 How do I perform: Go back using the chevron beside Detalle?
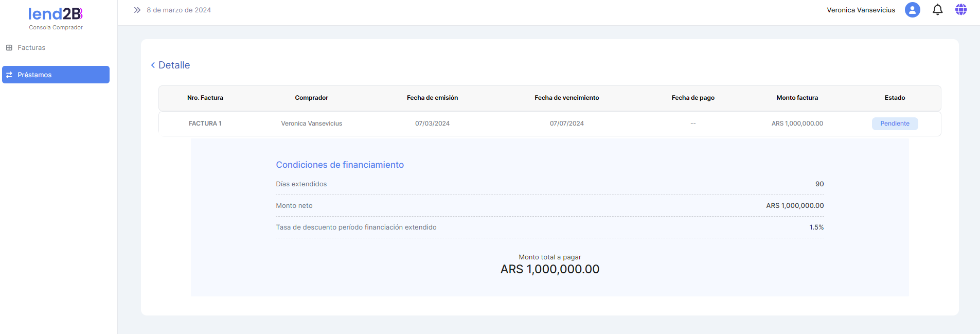pos(153,65)
